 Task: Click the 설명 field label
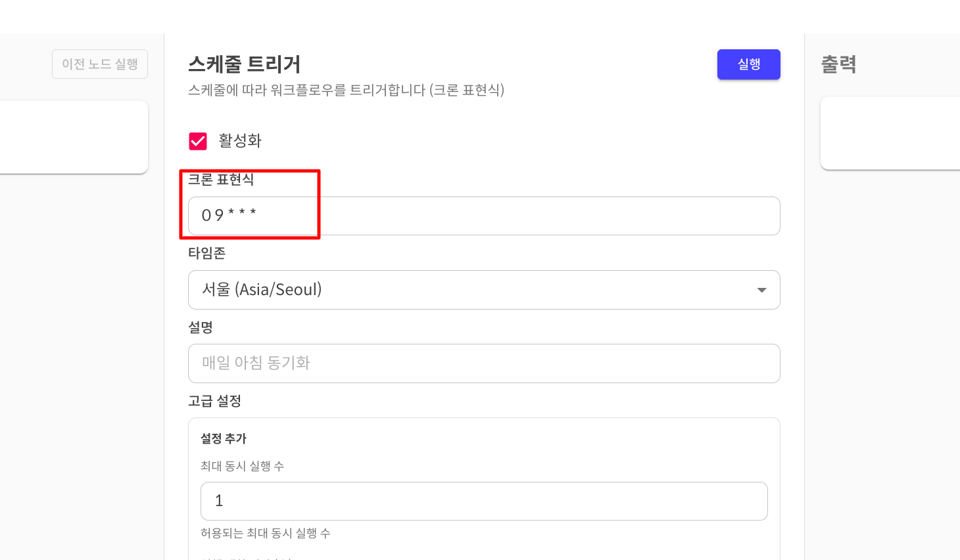pyautogui.click(x=201, y=327)
